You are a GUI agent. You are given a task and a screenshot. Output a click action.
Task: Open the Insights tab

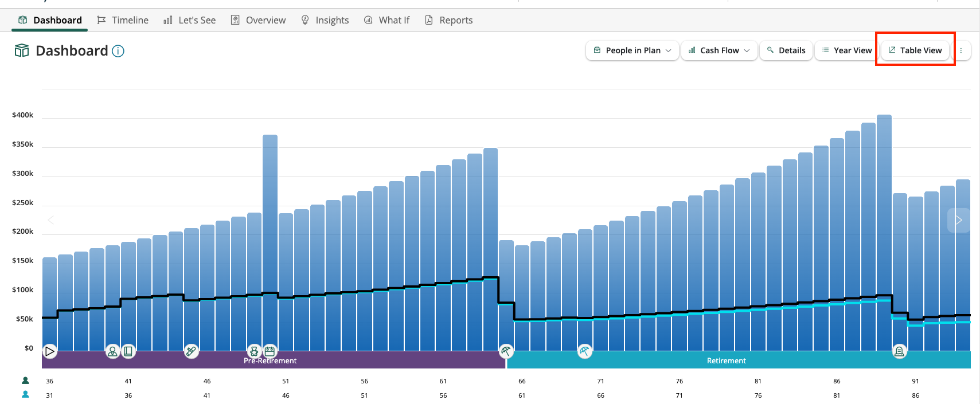pos(325,20)
